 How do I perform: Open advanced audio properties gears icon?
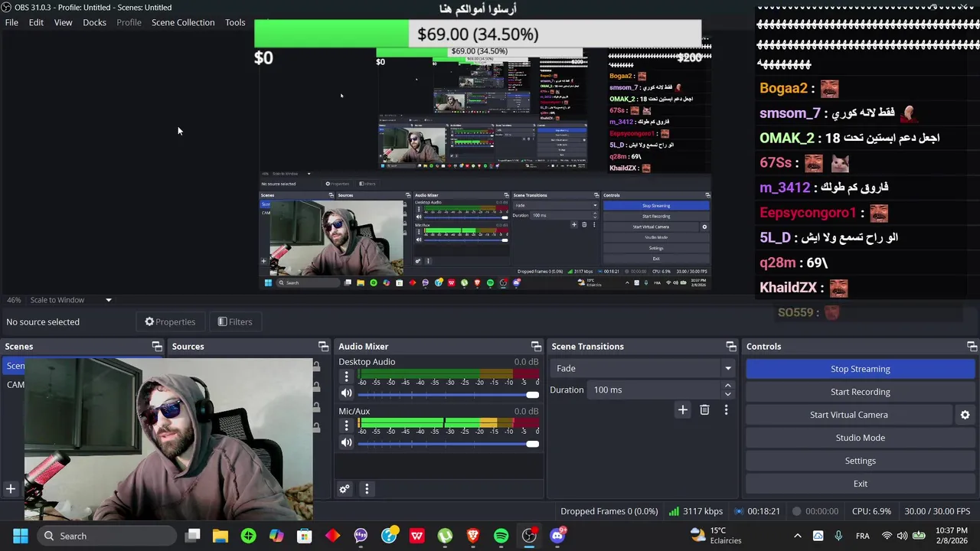point(345,489)
